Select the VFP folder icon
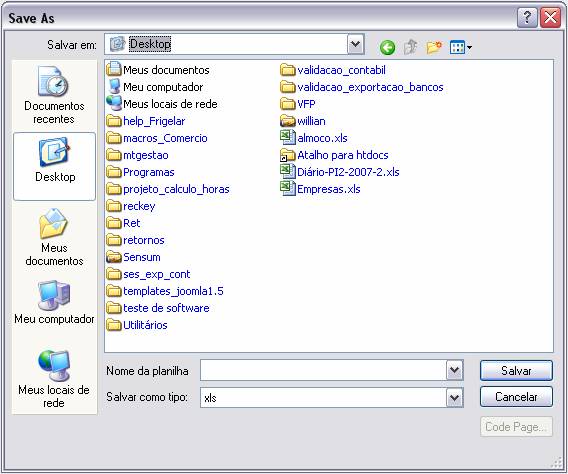568x474 pixels. pyautogui.click(x=288, y=104)
